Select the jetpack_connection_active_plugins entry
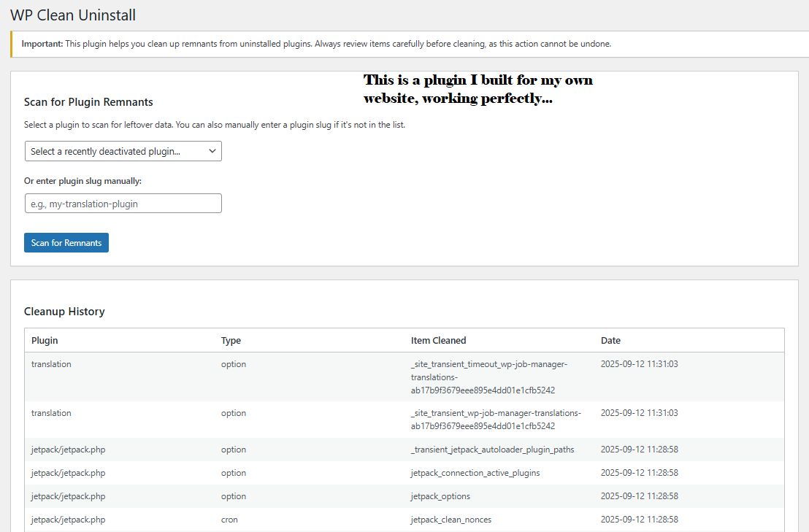This screenshot has width=809, height=532. click(x=475, y=473)
